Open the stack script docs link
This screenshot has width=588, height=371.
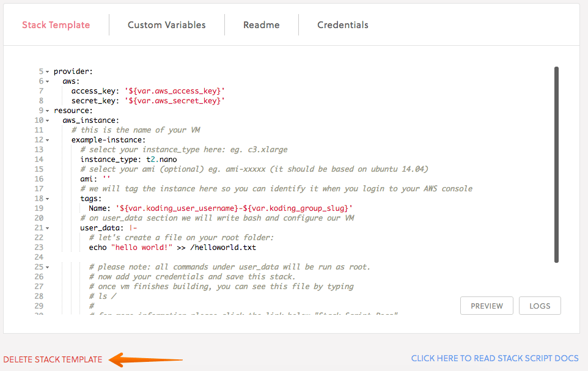[x=494, y=358]
